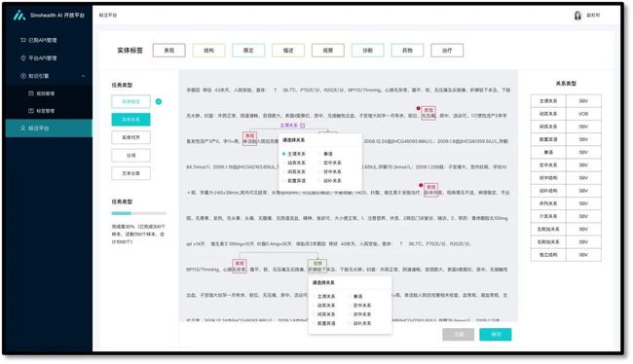This screenshot has width=633, height=364.
Task: Open the 规则管理 submenu item icon
Action: point(31,93)
